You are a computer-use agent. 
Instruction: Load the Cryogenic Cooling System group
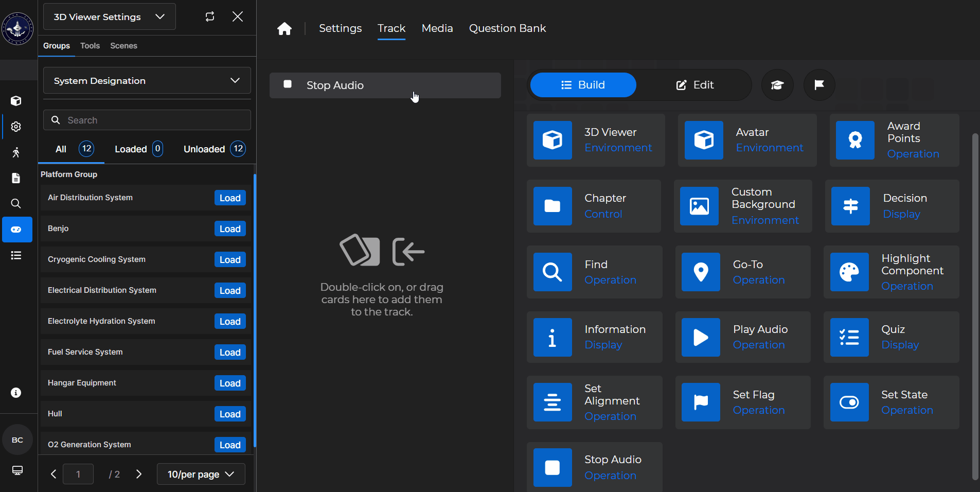230,260
